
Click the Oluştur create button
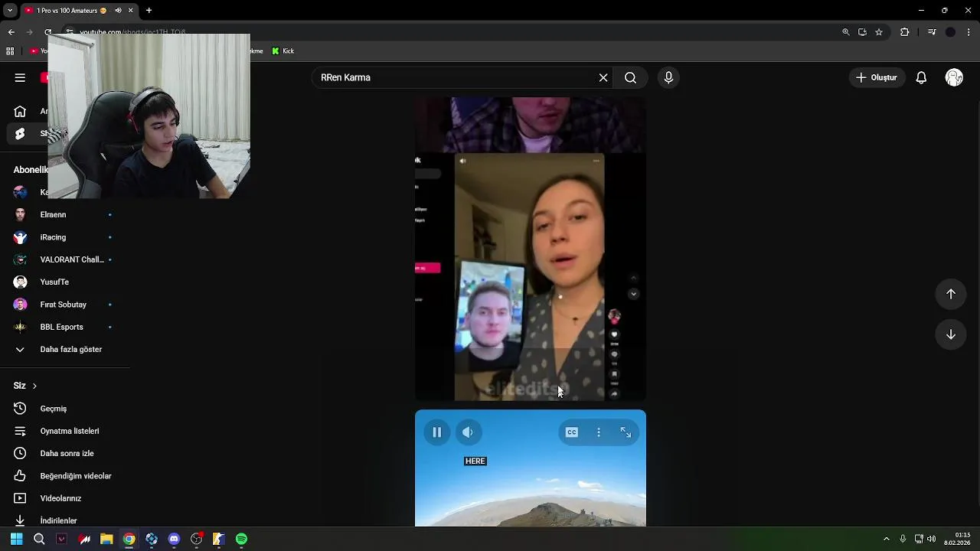coord(877,77)
